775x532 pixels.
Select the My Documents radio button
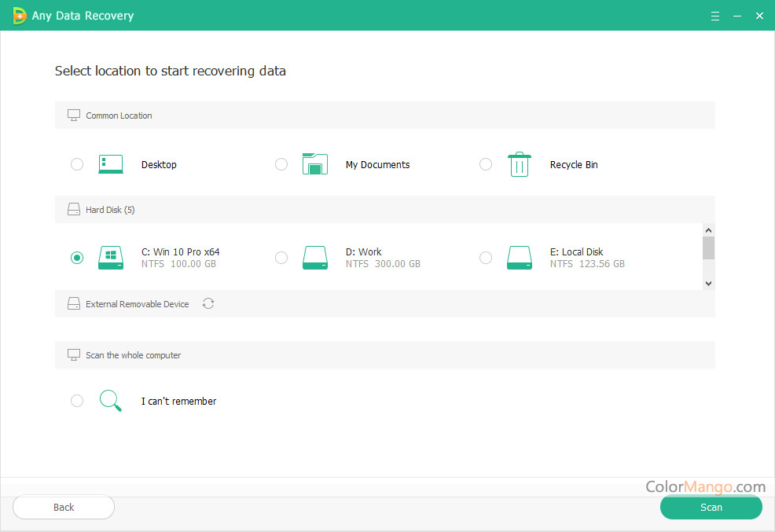click(x=281, y=164)
